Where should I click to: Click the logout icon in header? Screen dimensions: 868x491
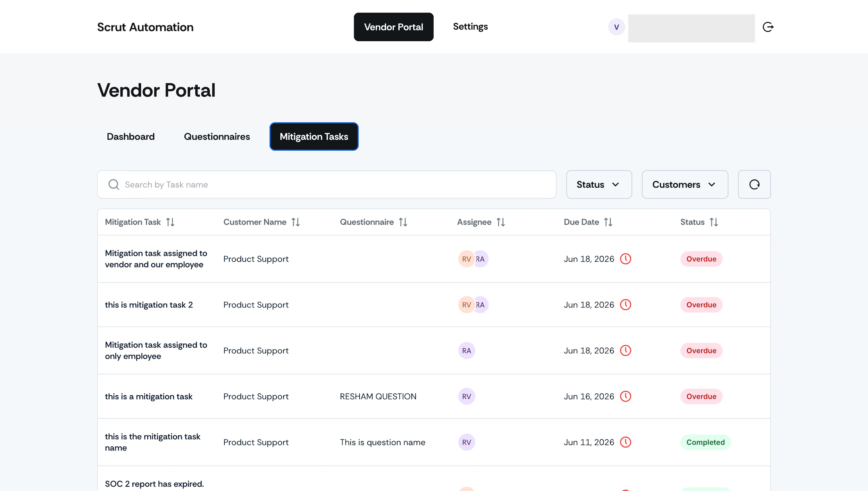(x=768, y=27)
